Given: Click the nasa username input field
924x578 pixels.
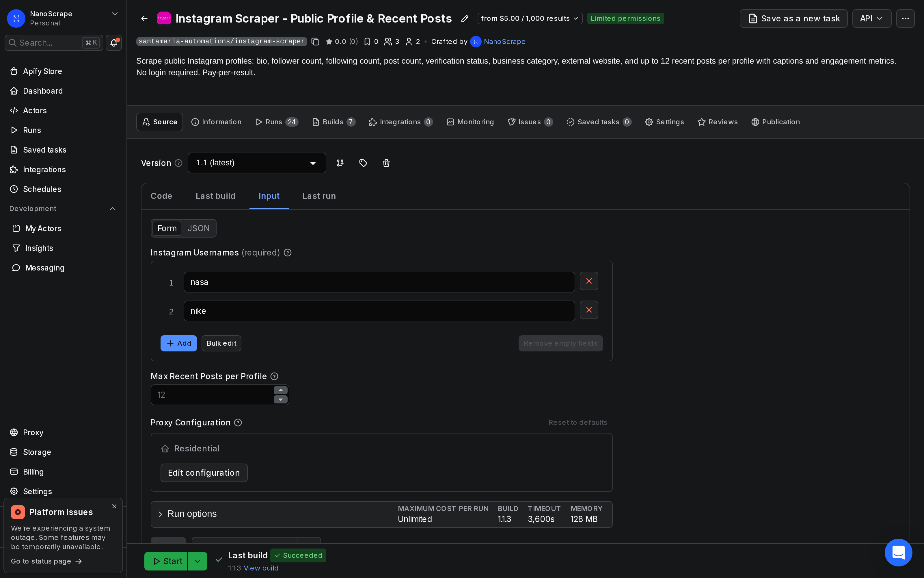Looking at the screenshot, I should (379, 282).
